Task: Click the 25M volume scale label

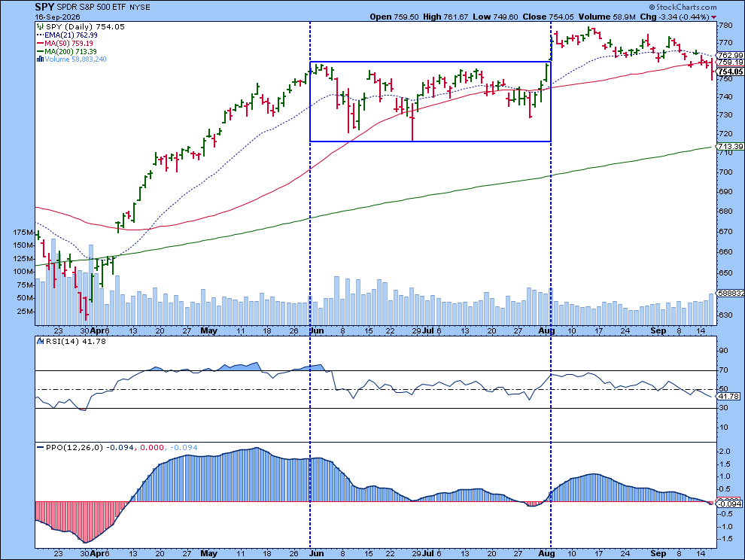Action: [x=26, y=312]
